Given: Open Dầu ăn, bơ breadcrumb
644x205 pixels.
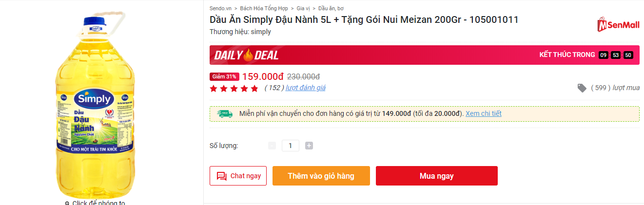Looking at the screenshot, I should coord(331,8).
